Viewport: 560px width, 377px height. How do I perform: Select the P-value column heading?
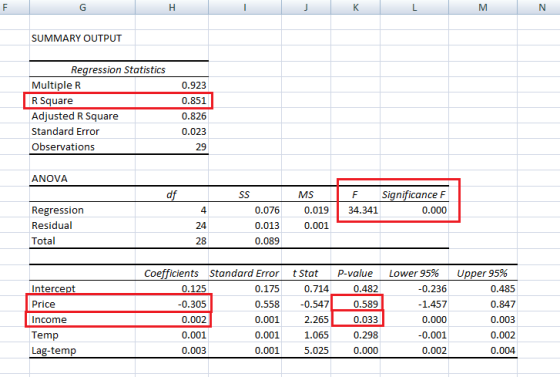(355, 273)
